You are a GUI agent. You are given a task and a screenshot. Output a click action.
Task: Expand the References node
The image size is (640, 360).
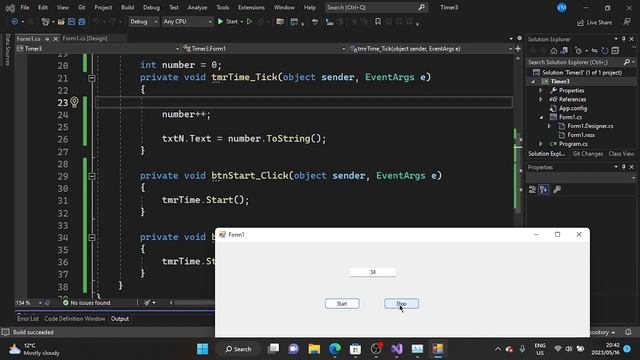541,99
